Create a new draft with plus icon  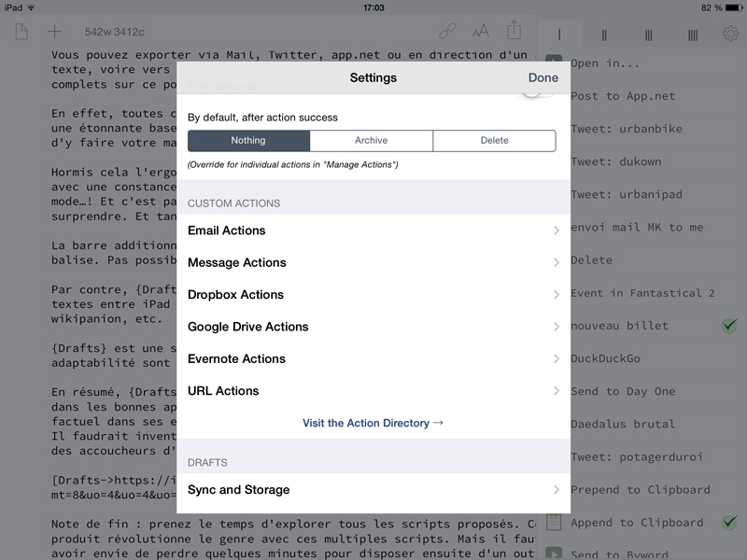click(x=54, y=32)
